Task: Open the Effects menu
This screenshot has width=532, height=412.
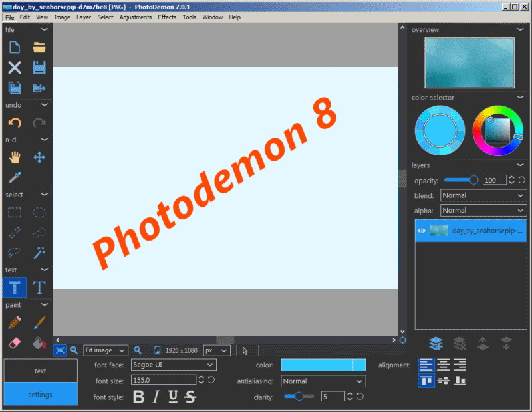Action: (167, 17)
